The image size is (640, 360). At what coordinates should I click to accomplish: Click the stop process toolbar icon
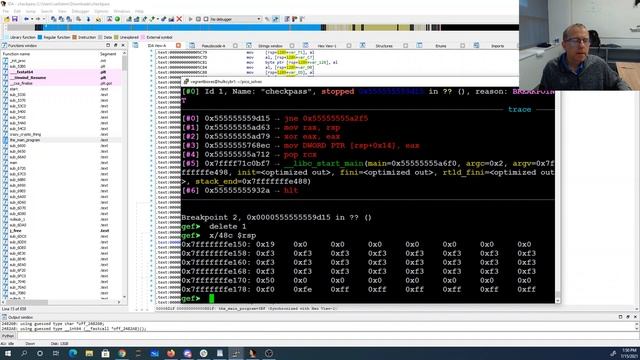coord(206,19)
